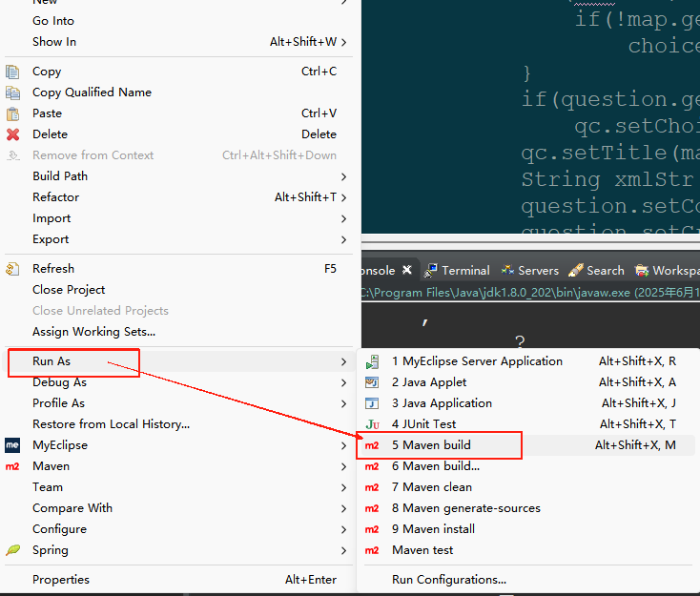Image resolution: width=700 pixels, height=596 pixels.
Task: Click the m2 icon beside Maven clean
Action: 372,487
